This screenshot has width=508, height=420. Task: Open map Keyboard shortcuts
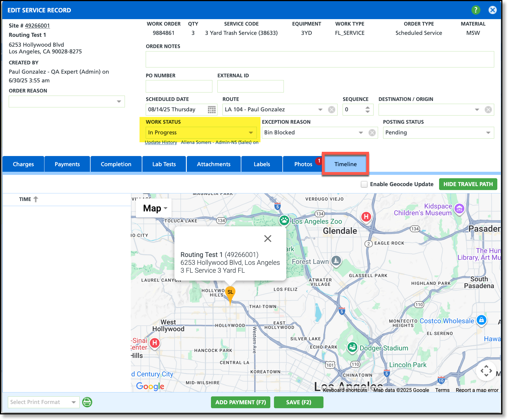pos(345,390)
